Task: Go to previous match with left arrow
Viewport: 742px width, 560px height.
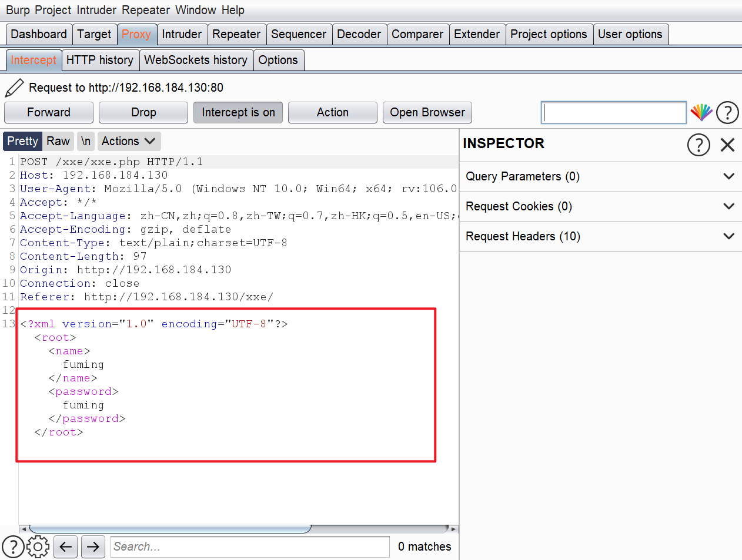Action: point(66,546)
